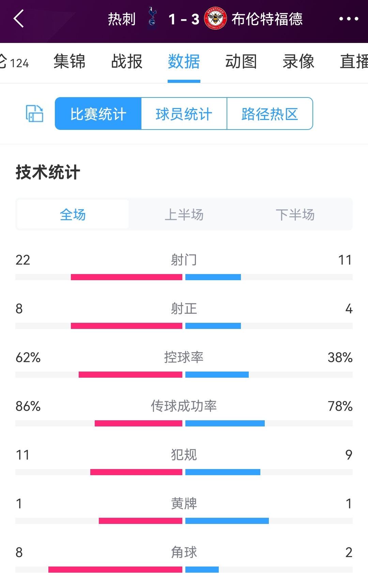This screenshot has height=588, width=368.
Task: Tap the Brentford club badge
Action: pos(215,18)
